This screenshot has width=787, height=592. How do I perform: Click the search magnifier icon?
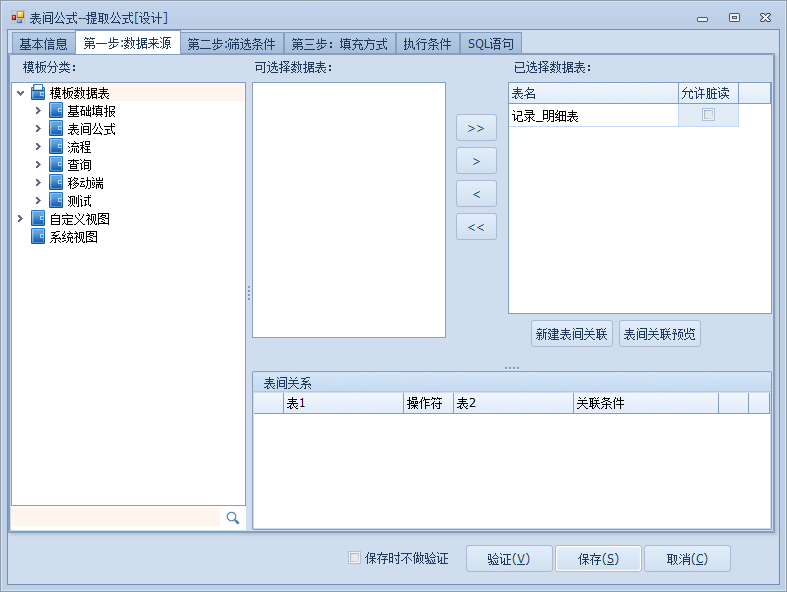coord(232,517)
